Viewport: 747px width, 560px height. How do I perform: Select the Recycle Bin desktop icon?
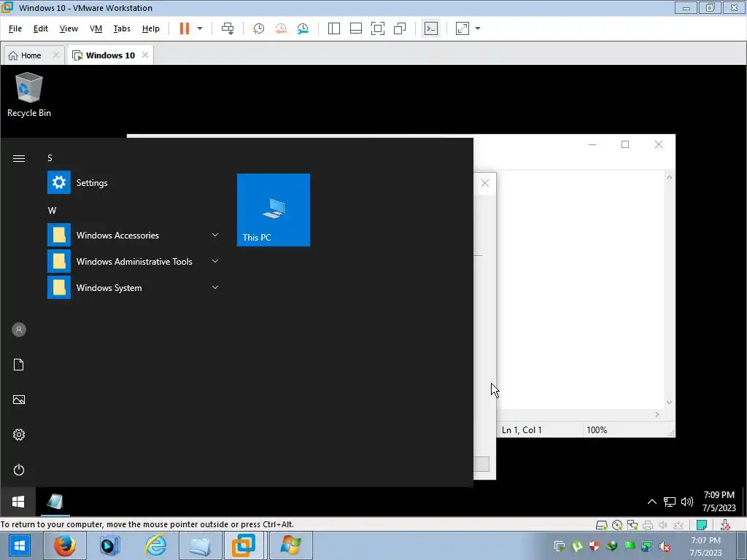coord(29,95)
